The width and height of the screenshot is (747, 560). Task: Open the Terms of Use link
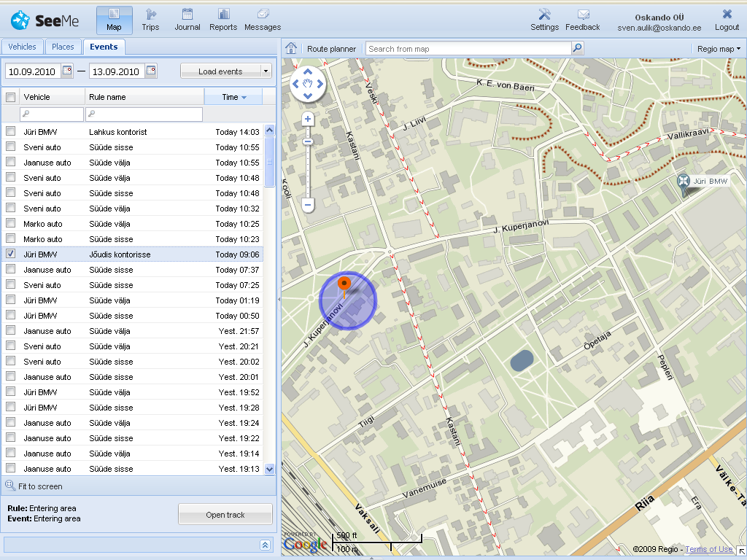pos(709,549)
